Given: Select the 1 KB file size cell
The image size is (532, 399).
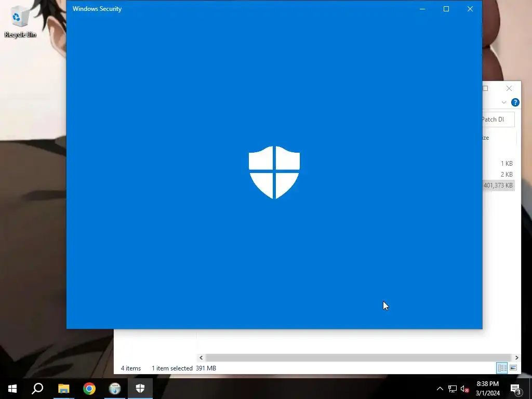Looking at the screenshot, I should click(x=507, y=164).
